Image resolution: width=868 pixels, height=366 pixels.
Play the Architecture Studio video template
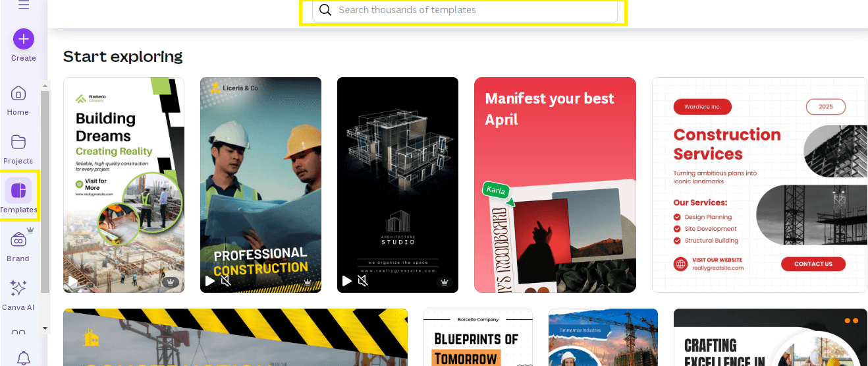[346, 281]
